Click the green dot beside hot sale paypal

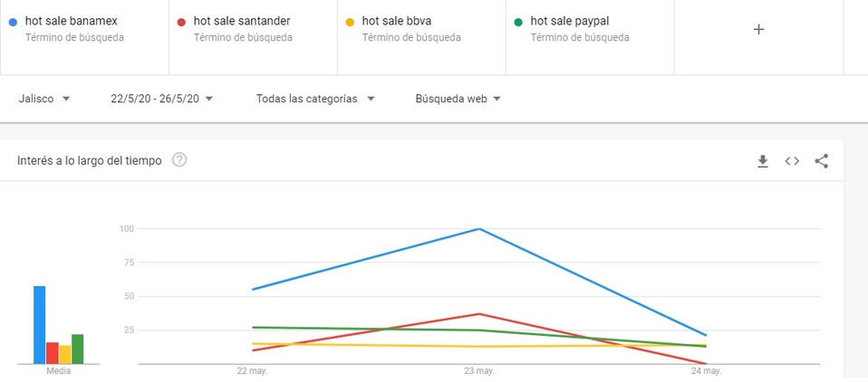517,21
